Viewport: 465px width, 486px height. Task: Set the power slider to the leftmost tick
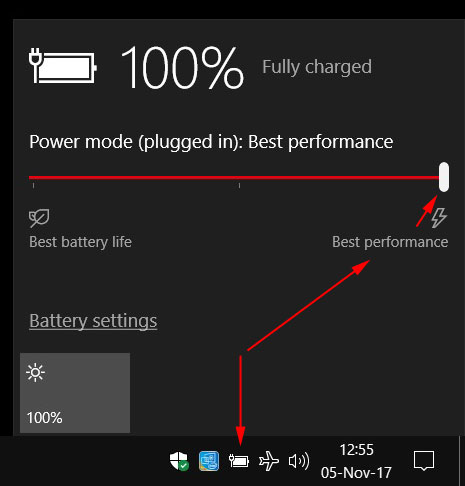pos(33,178)
